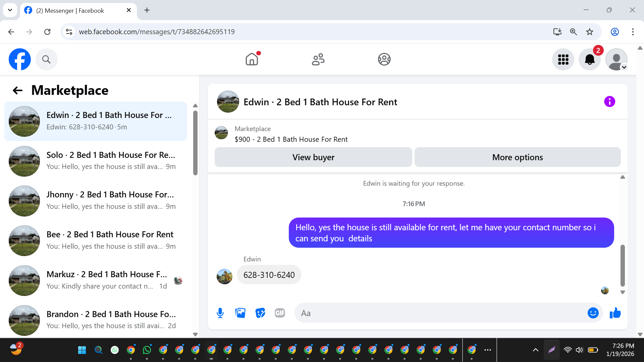Click the View buyer button
This screenshot has width=644, height=362.
(313, 157)
